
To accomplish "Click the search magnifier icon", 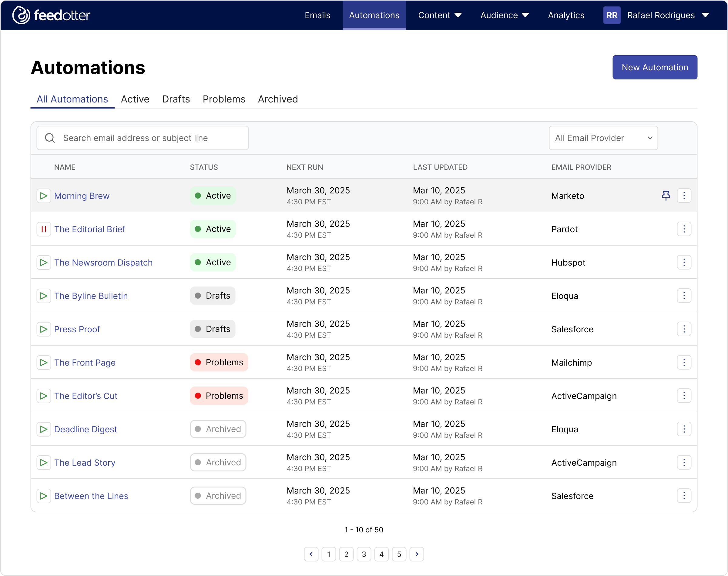I will 50,138.
